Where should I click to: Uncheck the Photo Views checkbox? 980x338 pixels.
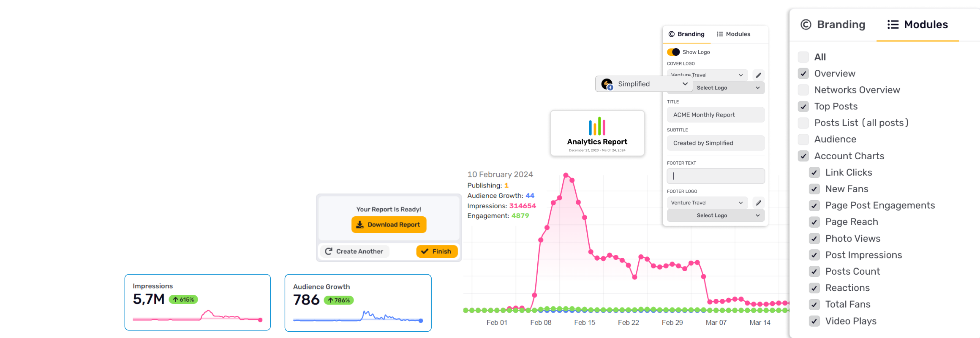(x=814, y=239)
